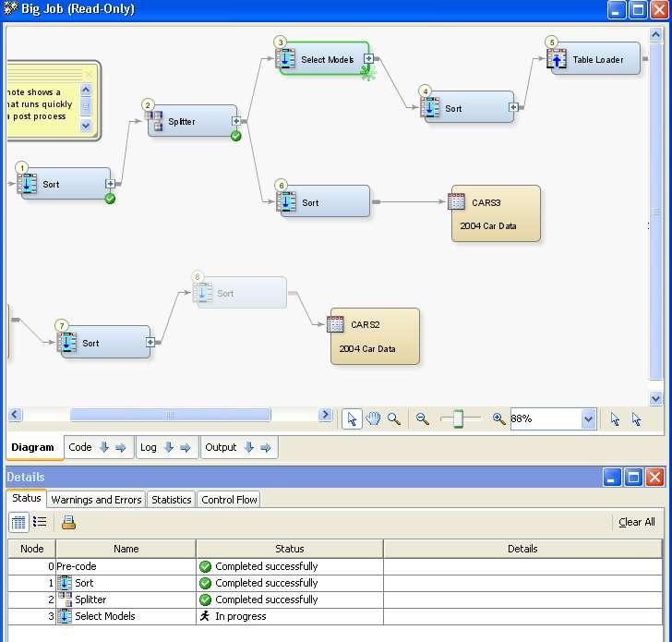
Task: Switch Details to table view
Action: click(x=18, y=522)
